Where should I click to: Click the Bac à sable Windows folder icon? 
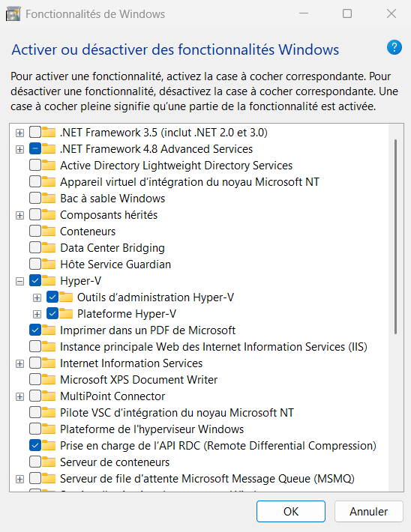pos(49,198)
